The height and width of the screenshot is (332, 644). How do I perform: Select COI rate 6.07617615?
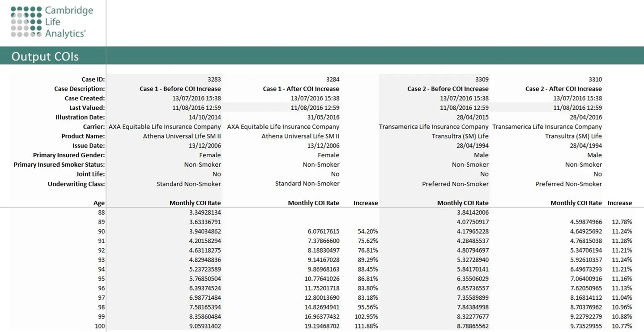click(323, 232)
